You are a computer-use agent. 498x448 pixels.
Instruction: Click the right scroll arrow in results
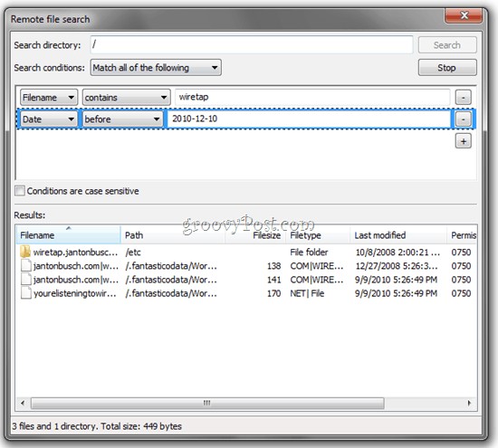(x=469, y=404)
